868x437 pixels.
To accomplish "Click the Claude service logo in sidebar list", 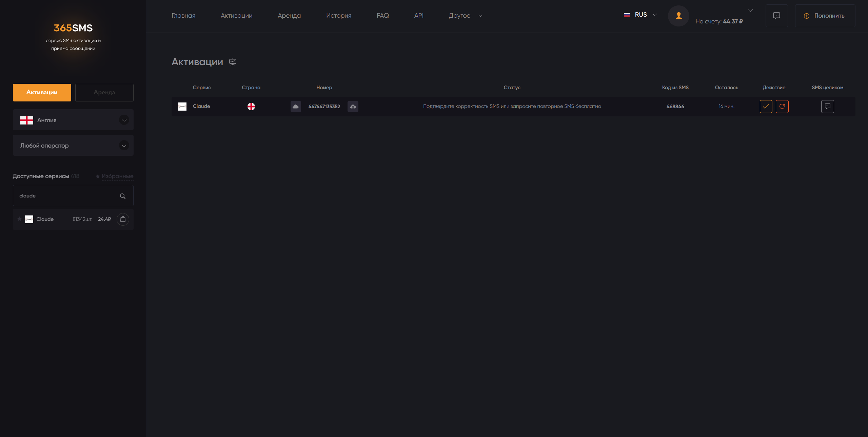I will [x=29, y=219].
